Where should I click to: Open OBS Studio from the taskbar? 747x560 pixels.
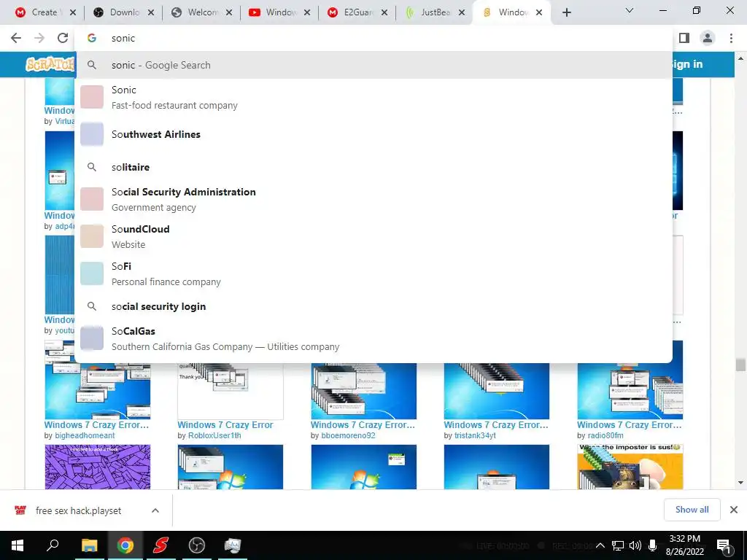click(196, 545)
